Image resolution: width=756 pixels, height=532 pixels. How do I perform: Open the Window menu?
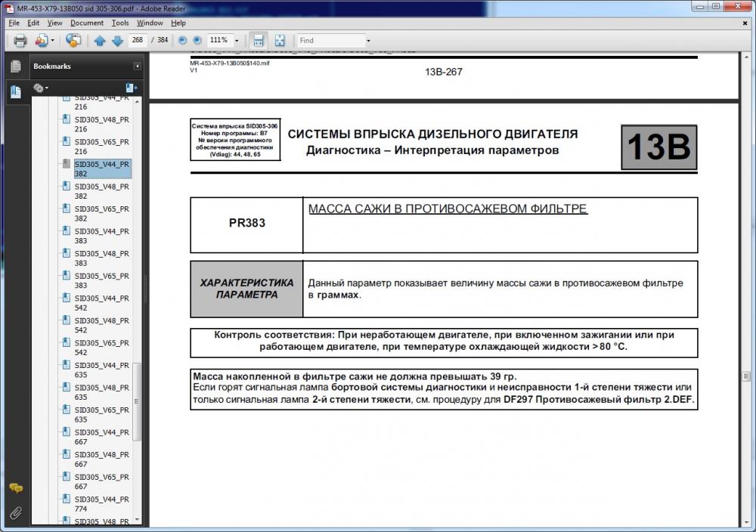tap(150, 23)
